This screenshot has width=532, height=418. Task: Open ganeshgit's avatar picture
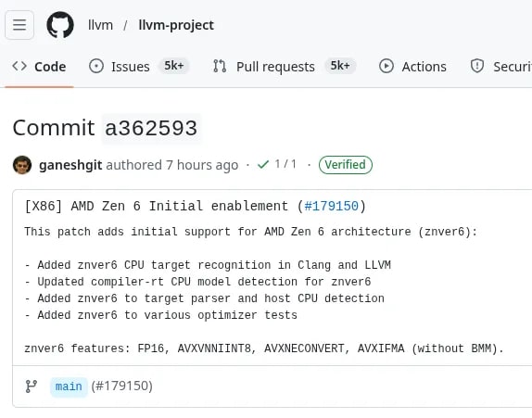(22, 165)
